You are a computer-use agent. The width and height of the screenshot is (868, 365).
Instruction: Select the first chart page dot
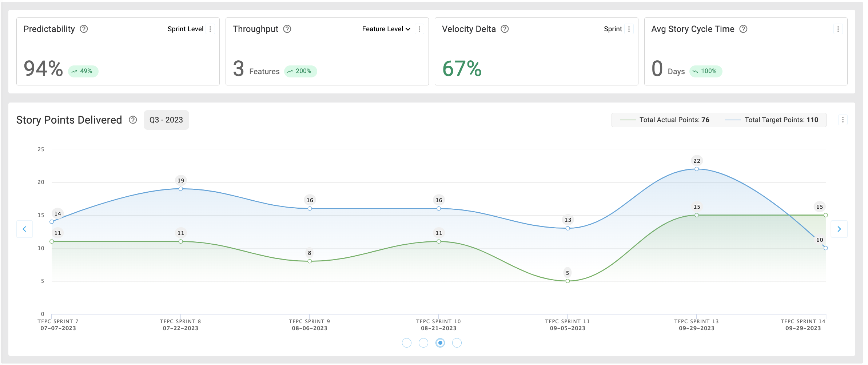coord(407,343)
